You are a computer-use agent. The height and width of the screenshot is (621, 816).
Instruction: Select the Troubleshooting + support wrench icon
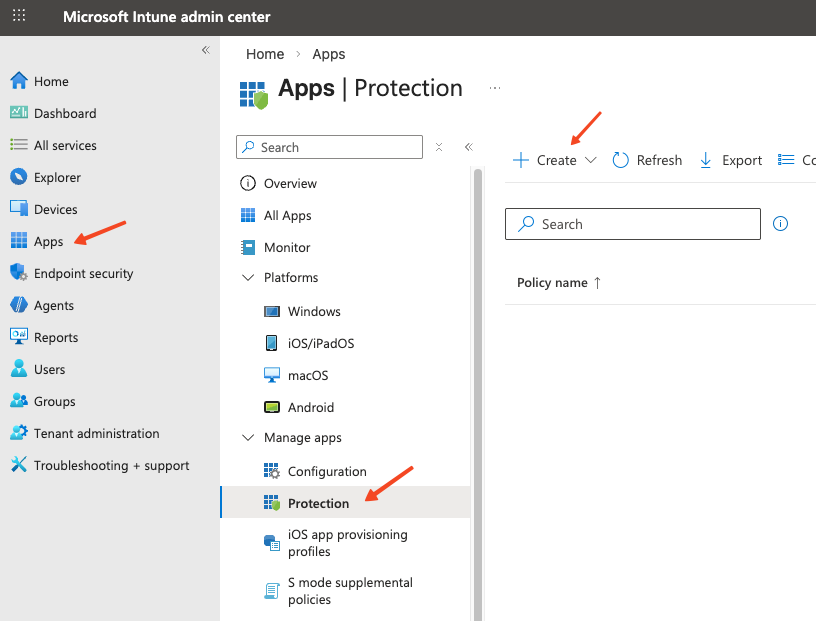click(x=18, y=465)
